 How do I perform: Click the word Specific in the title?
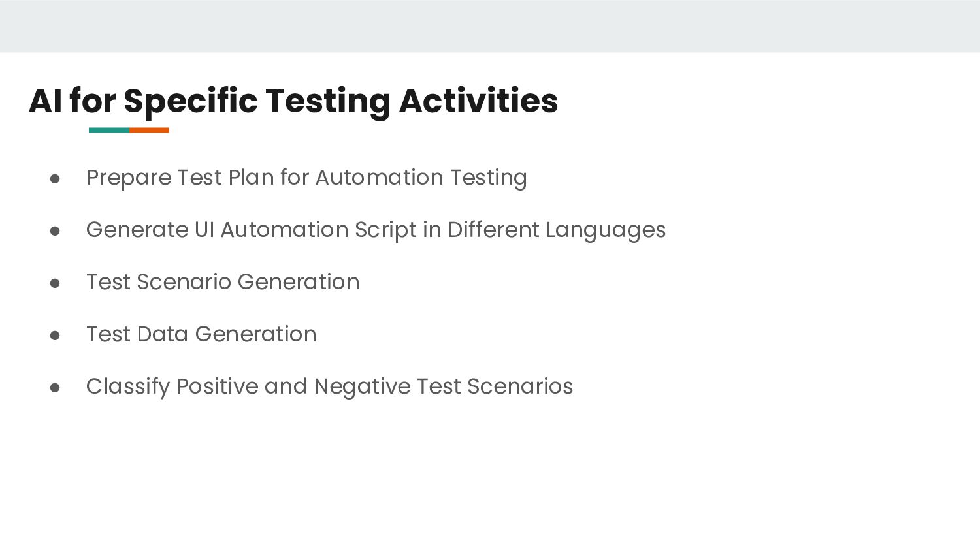pyautogui.click(x=191, y=102)
